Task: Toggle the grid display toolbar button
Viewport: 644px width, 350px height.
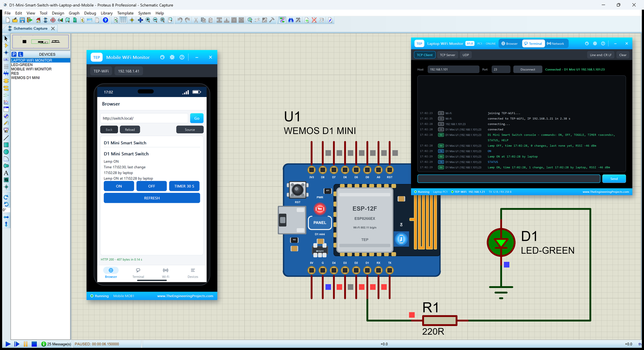Action: [x=123, y=20]
